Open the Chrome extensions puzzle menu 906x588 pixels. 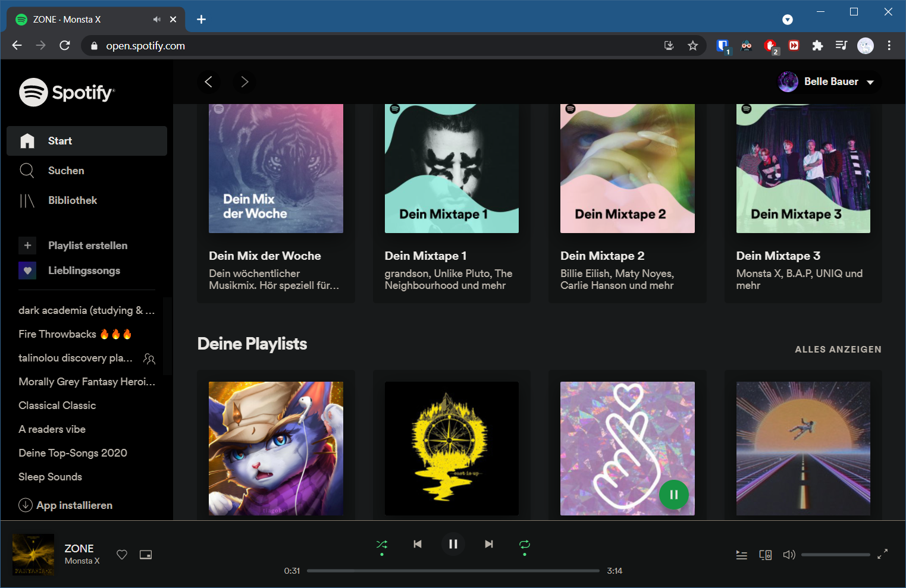coord(817,46)
